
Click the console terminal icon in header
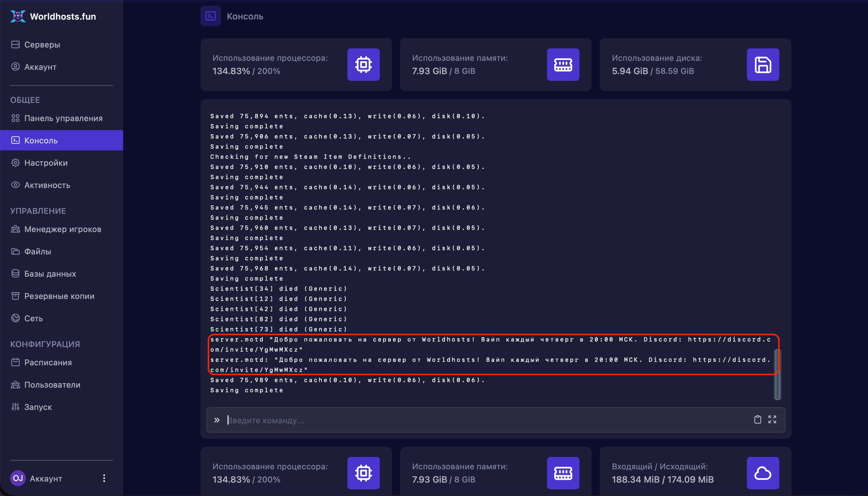(x=211, y=16)
